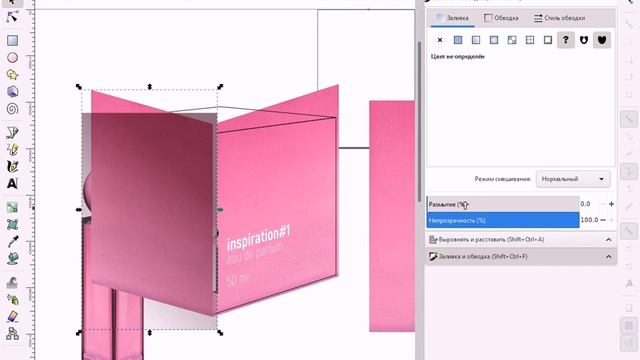Select the Spray tool
The width and height of the screenshot is (640, 360).
(x=12, y=300)
